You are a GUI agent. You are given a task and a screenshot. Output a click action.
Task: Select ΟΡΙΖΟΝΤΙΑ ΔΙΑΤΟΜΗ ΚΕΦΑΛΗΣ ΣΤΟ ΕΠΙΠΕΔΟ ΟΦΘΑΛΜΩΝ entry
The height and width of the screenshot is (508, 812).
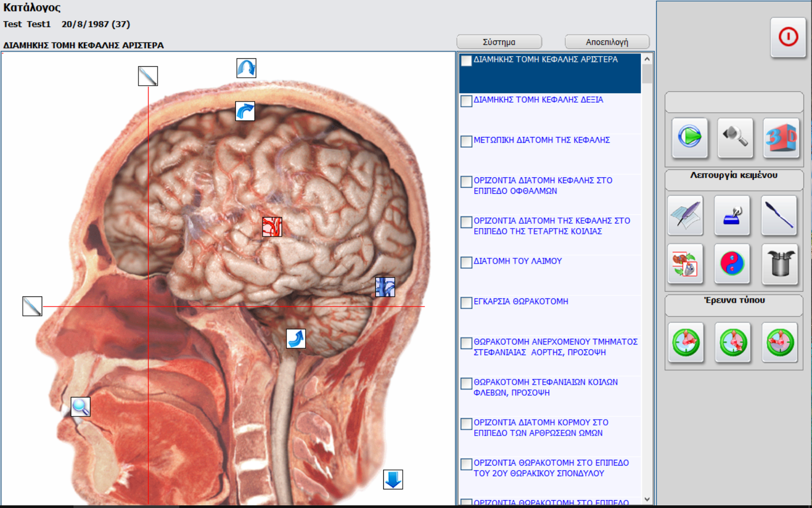550,194
